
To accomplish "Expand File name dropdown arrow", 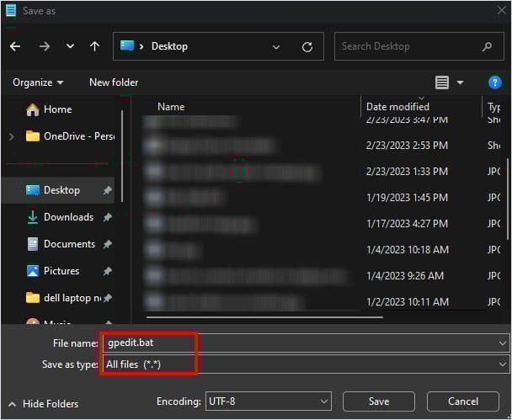I will tap(502, 343).
